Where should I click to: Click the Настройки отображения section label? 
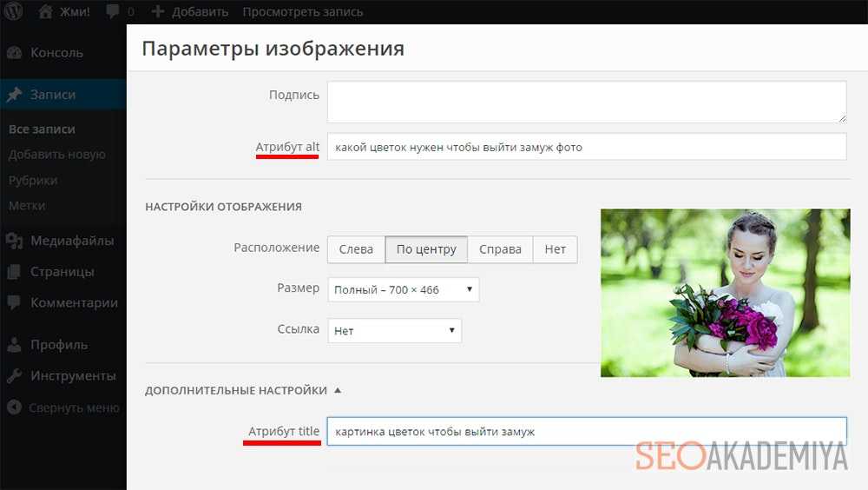tap(224, 207)
